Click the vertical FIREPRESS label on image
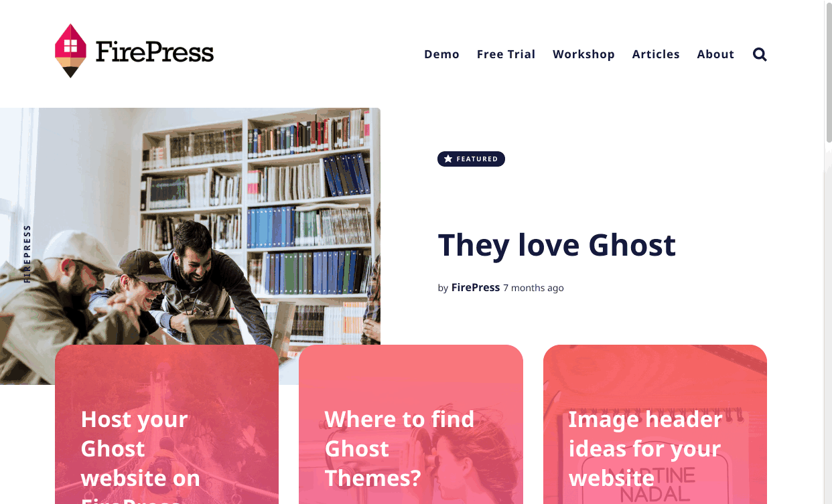The image size is (832, 504). [27, 254]
